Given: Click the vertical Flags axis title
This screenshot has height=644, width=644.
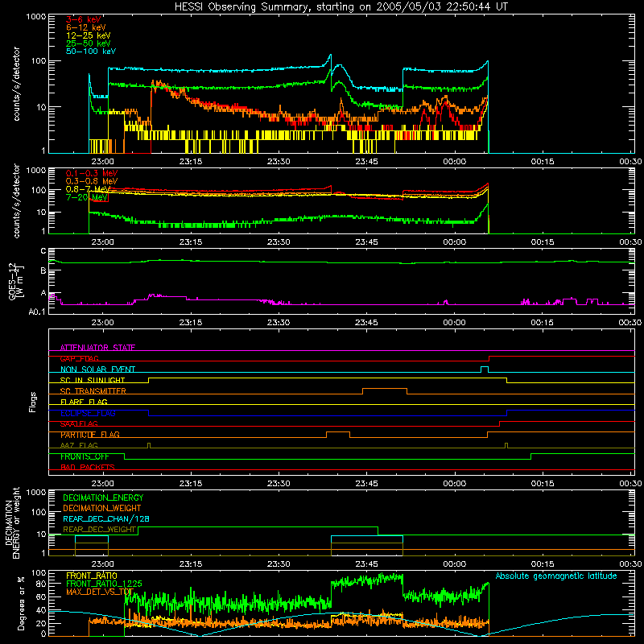Looking at the screenshot, I should tap(33, 402).
